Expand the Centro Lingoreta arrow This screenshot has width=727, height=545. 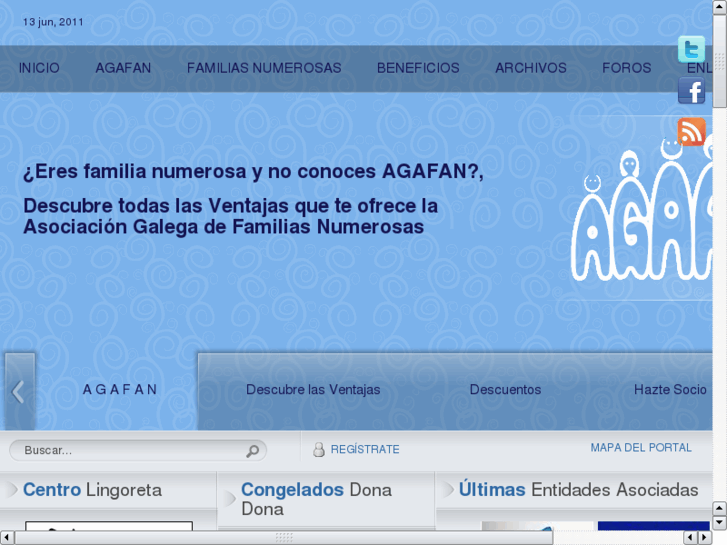pos(12,489)
